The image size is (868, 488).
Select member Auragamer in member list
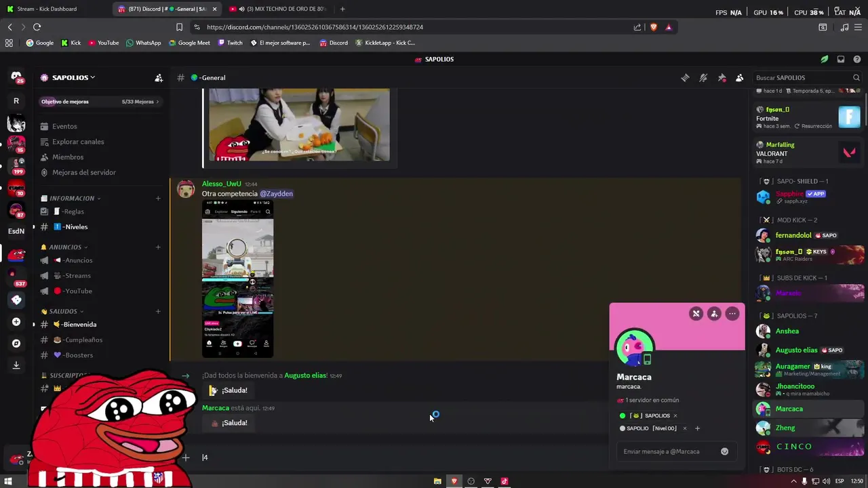809,369
